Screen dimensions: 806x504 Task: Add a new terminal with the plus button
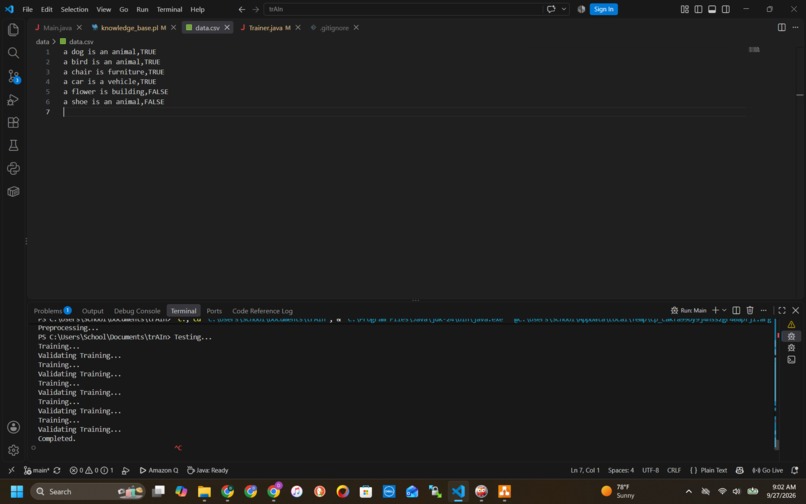coord(715,310)
